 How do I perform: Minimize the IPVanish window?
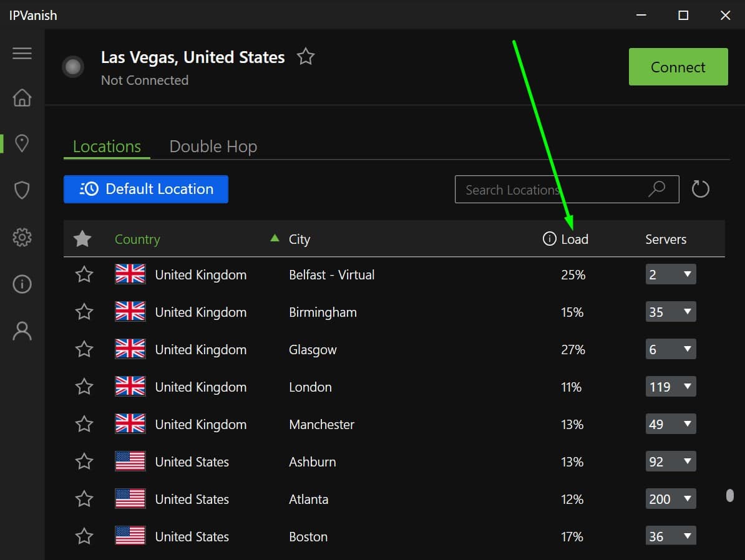tap(641, 15)
